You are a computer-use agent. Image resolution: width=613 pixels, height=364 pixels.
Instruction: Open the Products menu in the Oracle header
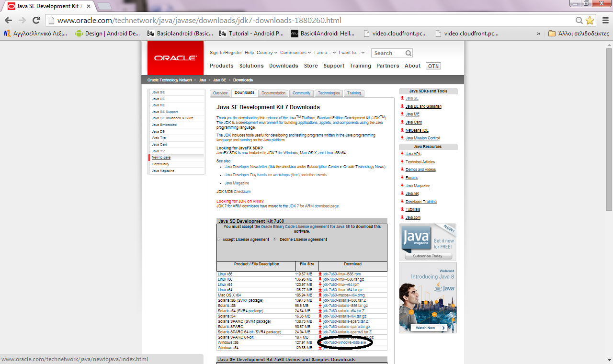click(222, 66)
